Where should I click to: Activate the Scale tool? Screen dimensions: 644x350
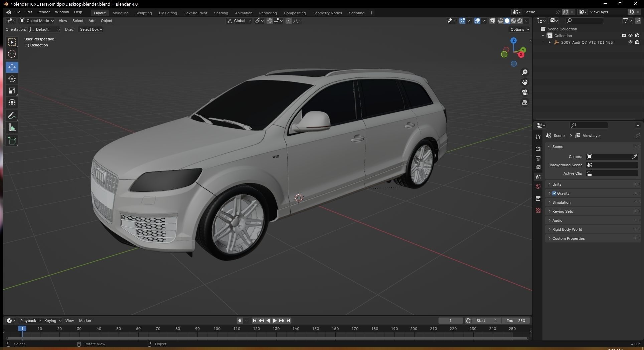tap(12, 91)
